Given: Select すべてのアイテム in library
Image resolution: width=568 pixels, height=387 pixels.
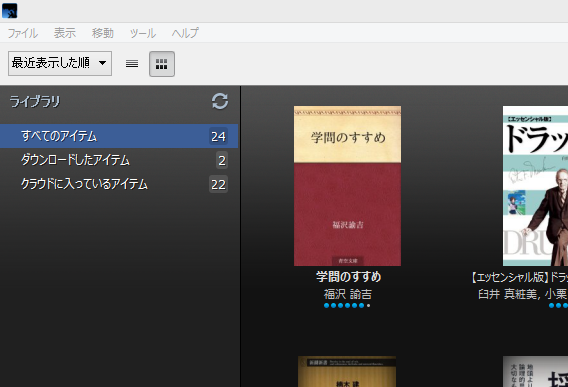Looking at the screenshot, I should [119, 136].
